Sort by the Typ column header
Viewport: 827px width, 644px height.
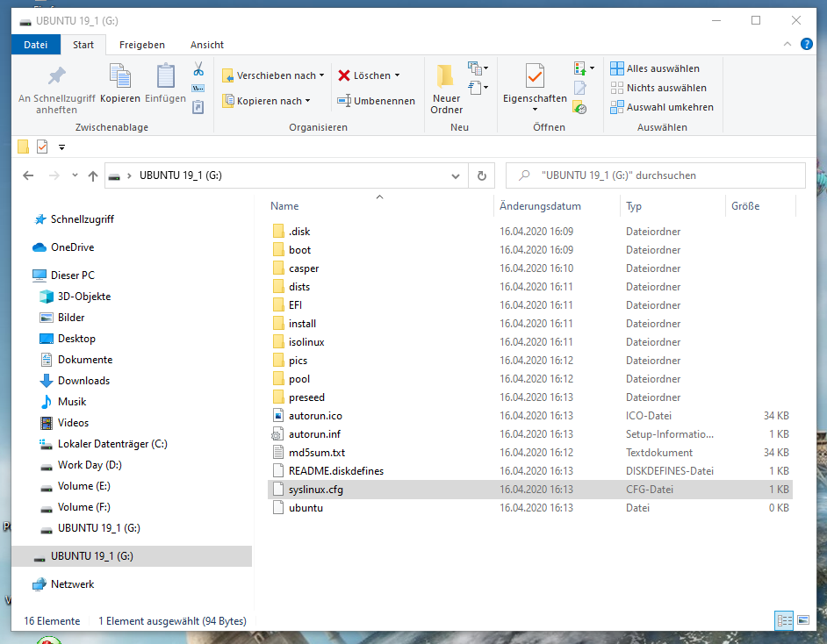[673, 206]
